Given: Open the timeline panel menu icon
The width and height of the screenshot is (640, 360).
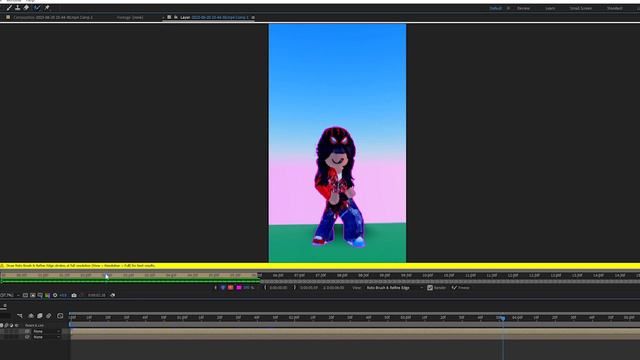Looking at the screenshot, I should point(5,306).
